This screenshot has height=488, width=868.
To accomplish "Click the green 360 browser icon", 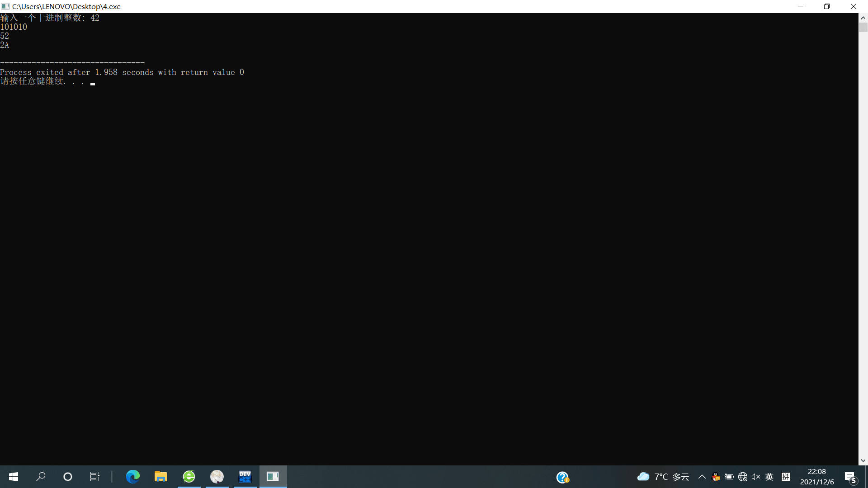I will [x=189, y=477].
